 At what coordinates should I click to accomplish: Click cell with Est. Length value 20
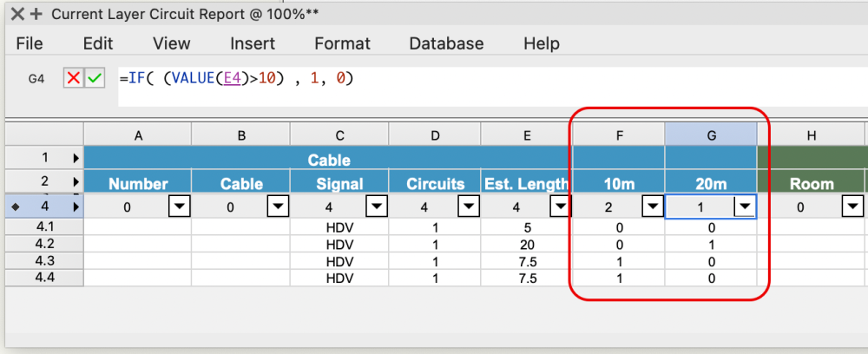tap(526, 244)
